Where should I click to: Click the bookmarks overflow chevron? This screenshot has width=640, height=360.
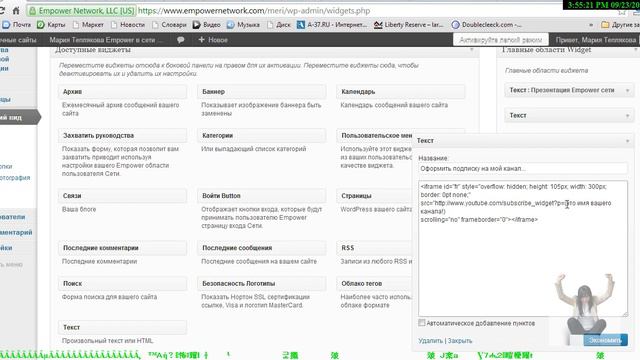591,25
